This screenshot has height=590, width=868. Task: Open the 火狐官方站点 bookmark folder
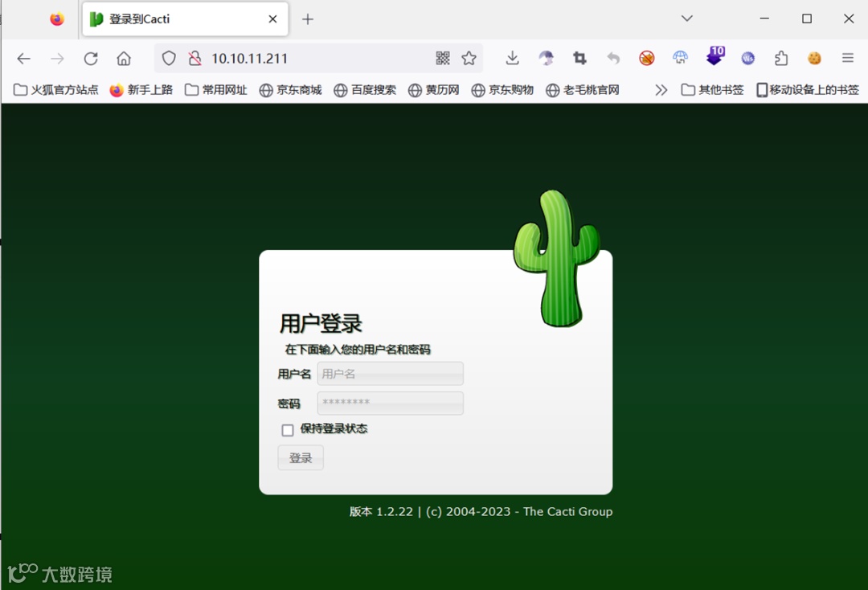coord(55,90)
